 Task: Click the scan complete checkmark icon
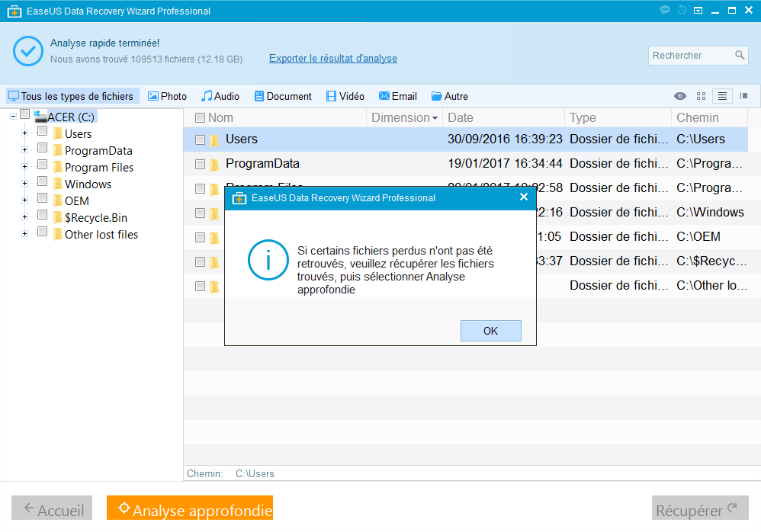tap(28, 51)
